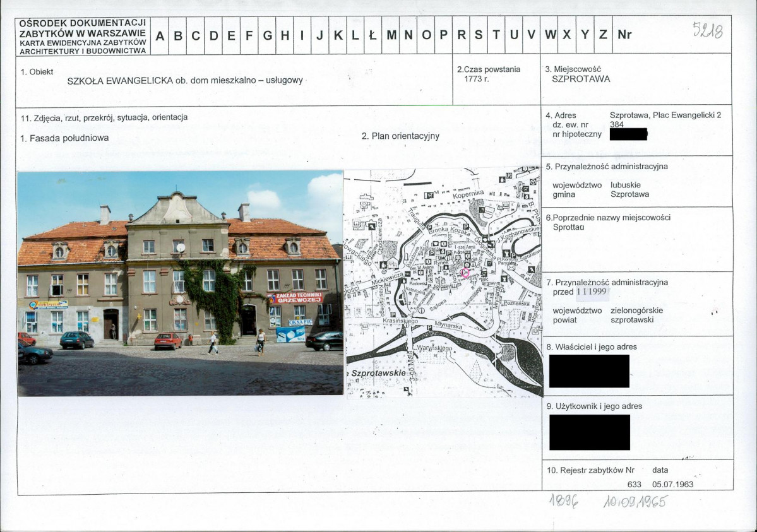Click the handwritten date 10.09.1965
The image size is (757, 532).
(635, 502)
